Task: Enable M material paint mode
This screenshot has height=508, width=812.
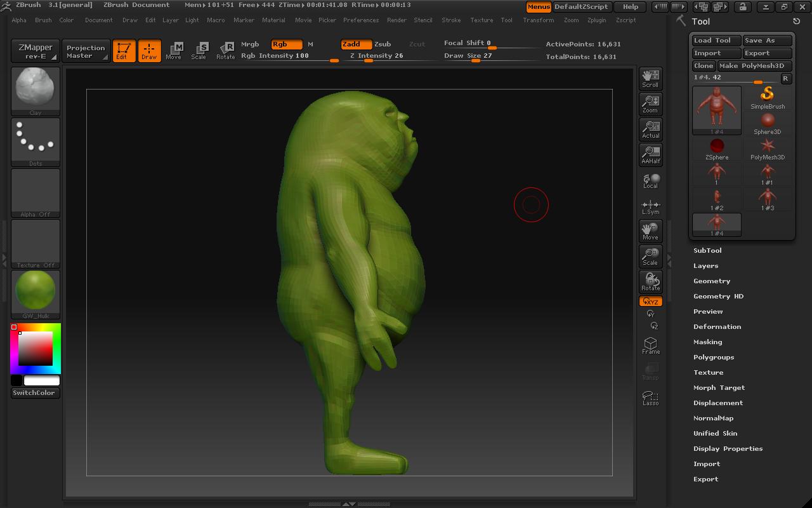Action: pyautogui.click(x=310, y=44)
